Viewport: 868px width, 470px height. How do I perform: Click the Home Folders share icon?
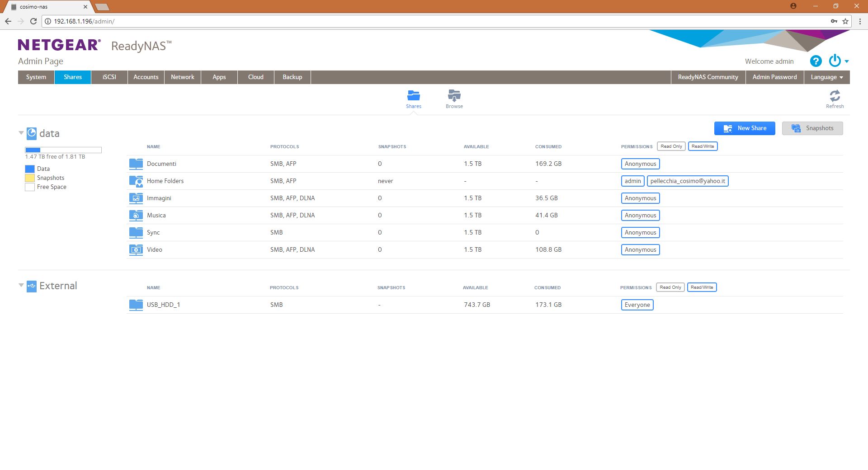(x=136, y=181)
